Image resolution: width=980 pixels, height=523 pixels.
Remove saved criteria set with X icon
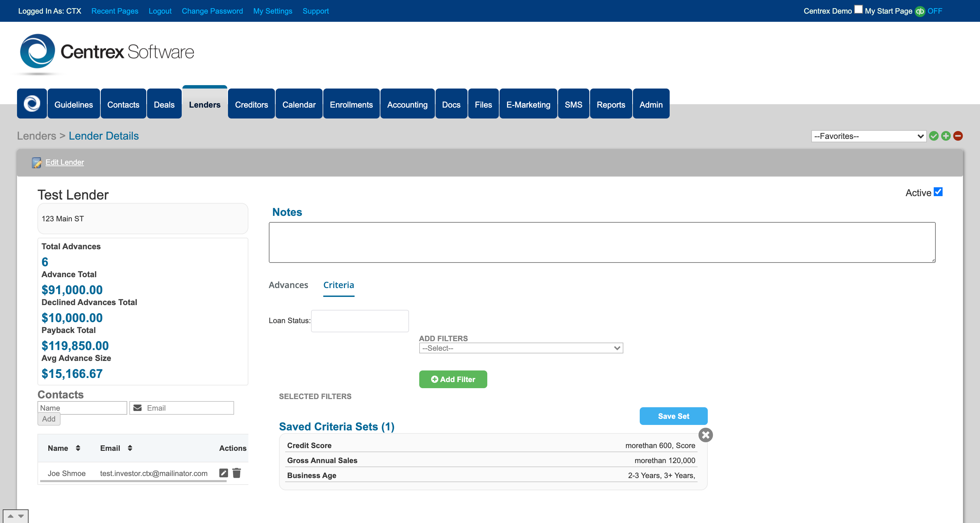[706, 435]
